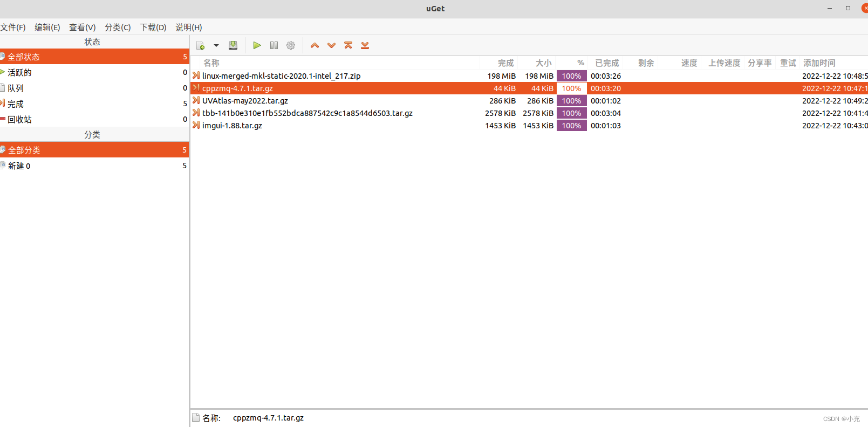Pause the download with the pause icon
This screenshot has width=868, height=427.
coord(274,45)
